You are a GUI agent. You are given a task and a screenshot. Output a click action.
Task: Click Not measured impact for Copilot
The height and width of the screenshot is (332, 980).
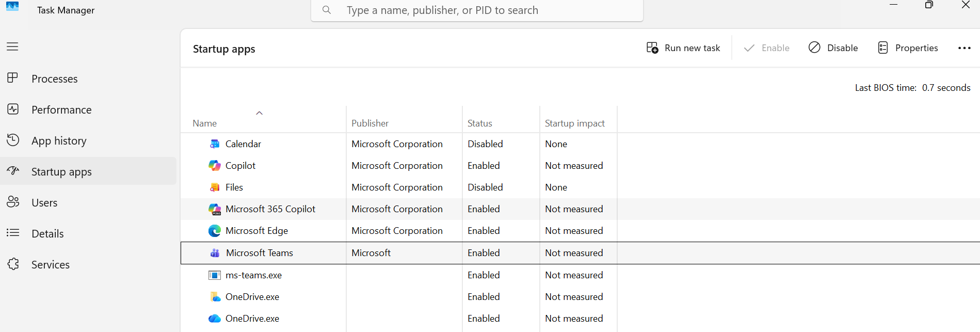[574, 166]
